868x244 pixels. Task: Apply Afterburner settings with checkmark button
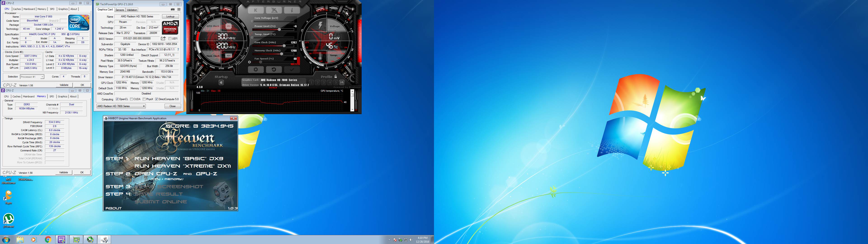tap(292, 69)
